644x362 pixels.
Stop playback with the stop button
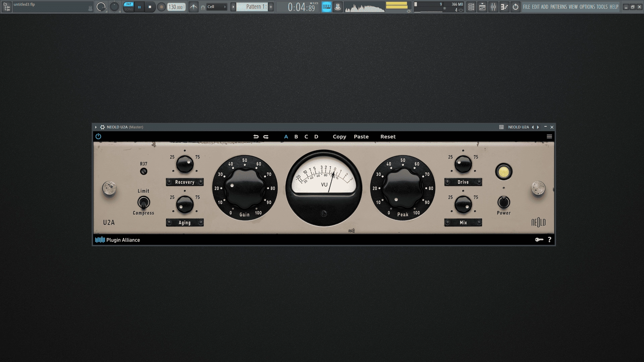click(x=150, y=7)
